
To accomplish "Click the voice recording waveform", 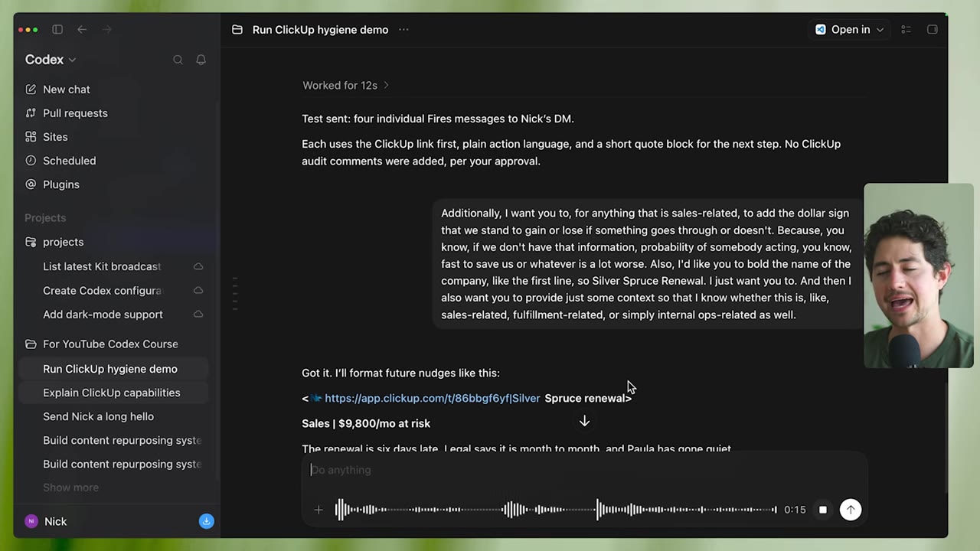I will pos(556,510).
